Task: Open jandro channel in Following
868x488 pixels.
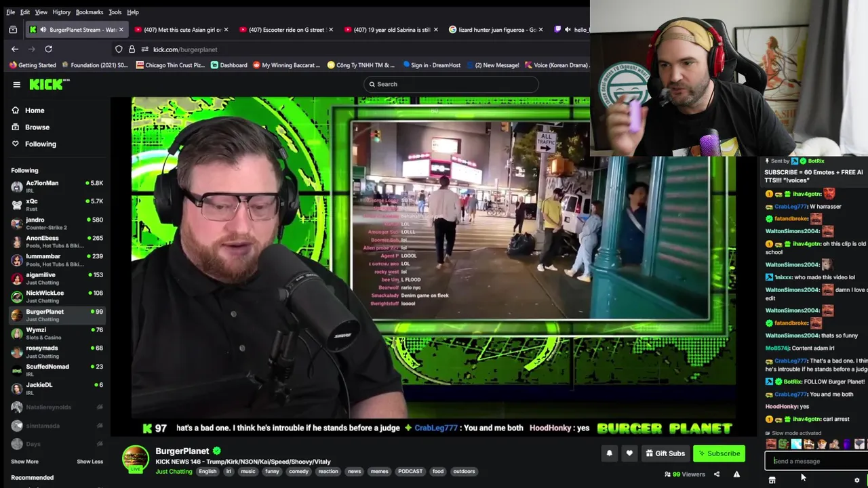Action: tap(57, 223)
